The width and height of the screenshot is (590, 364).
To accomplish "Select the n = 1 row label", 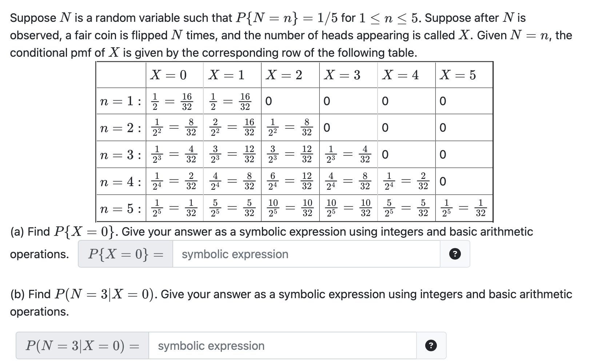I will (x=121, y=101).
